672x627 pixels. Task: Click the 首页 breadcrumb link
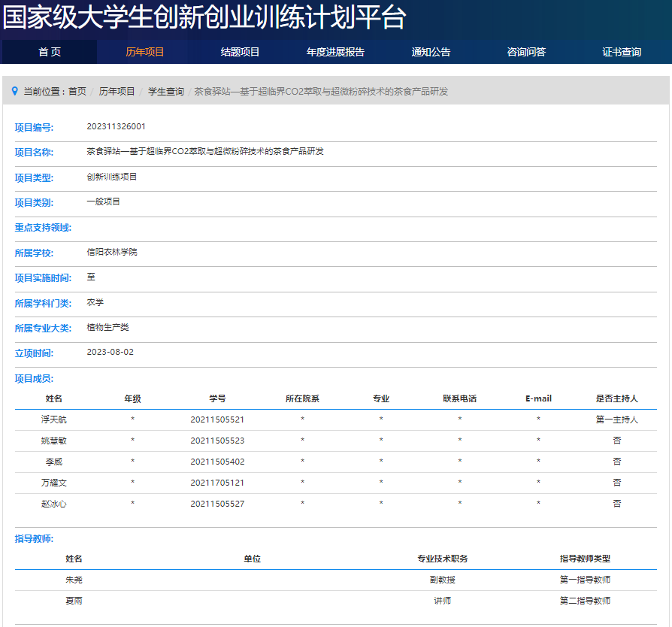pos(77,91)
